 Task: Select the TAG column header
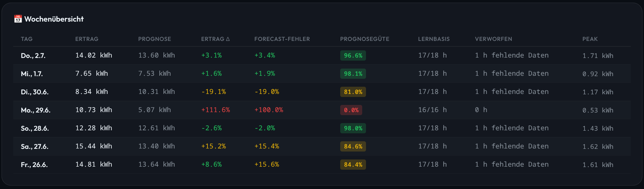pos(27,39)
